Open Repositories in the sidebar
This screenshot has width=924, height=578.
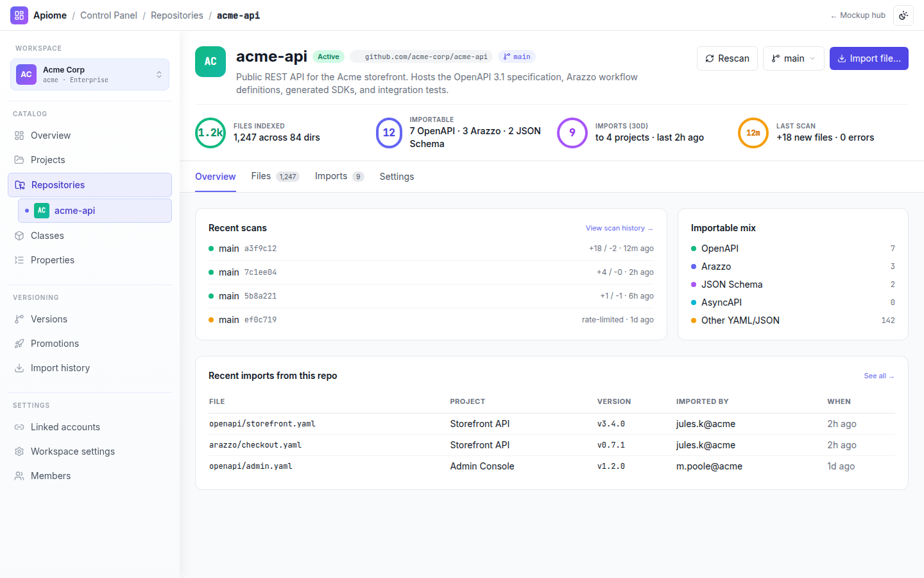90,185
